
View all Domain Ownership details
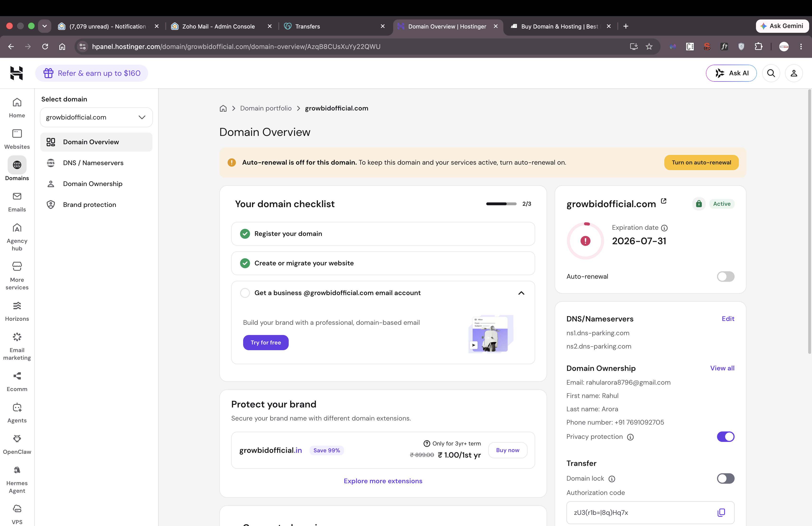tap(722, 368)
